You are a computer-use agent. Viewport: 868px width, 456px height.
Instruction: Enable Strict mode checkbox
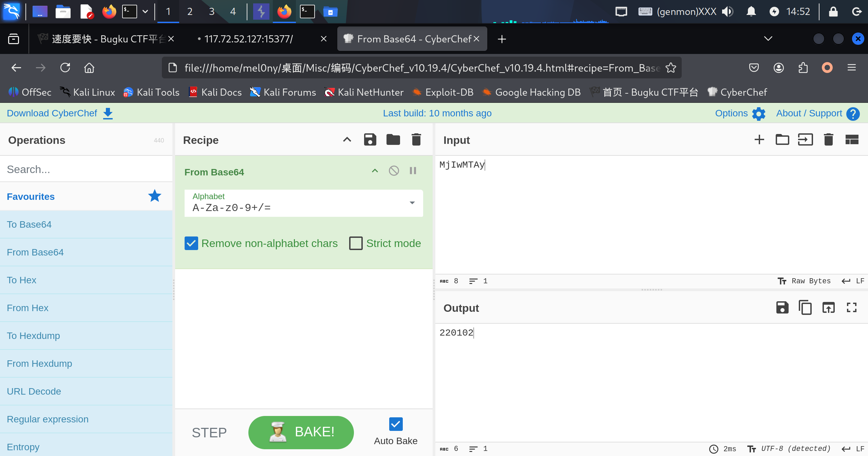click(356, 243)
